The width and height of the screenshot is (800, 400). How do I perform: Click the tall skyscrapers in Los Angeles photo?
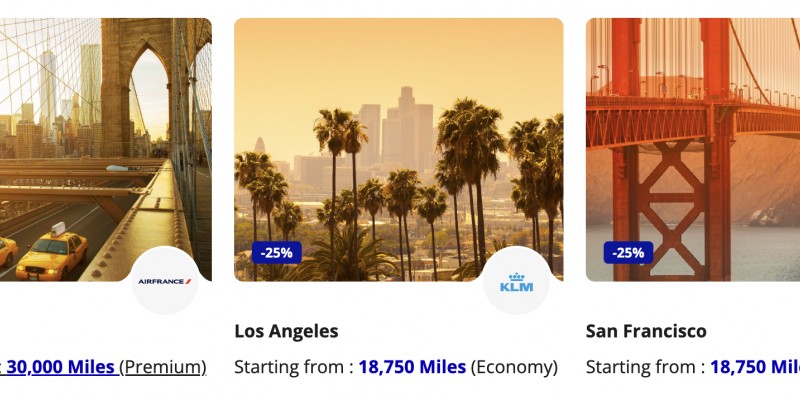click(x=405, y=125)
